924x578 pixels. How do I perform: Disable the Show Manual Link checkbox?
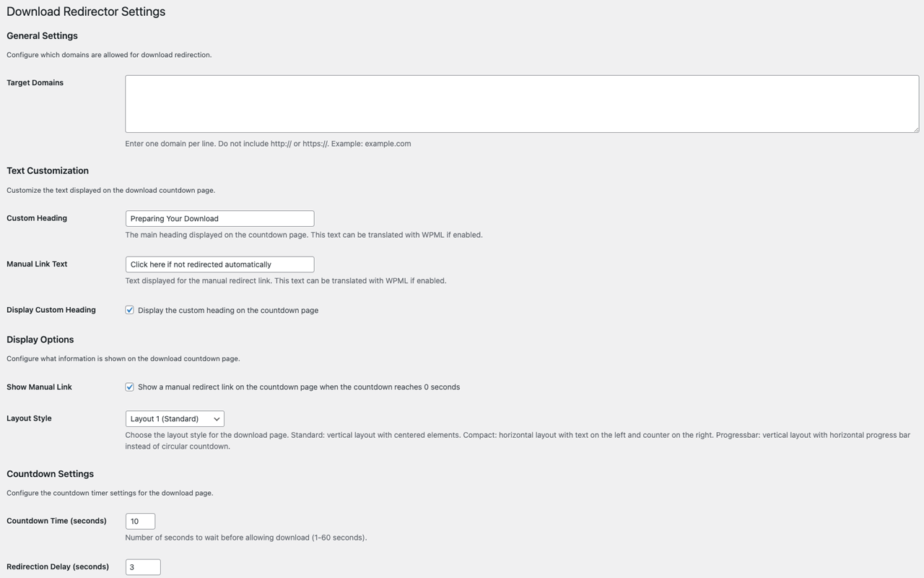point(130,387)
